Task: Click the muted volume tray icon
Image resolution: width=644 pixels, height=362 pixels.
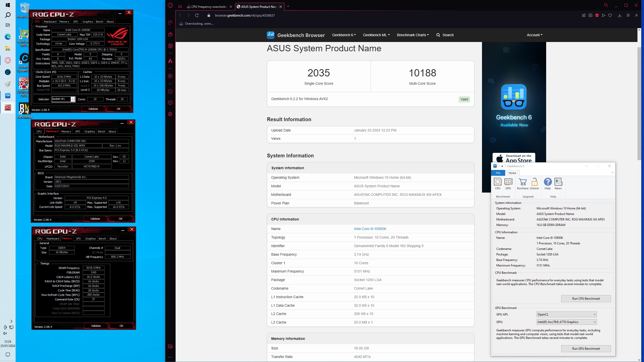Action: (5, 333)
